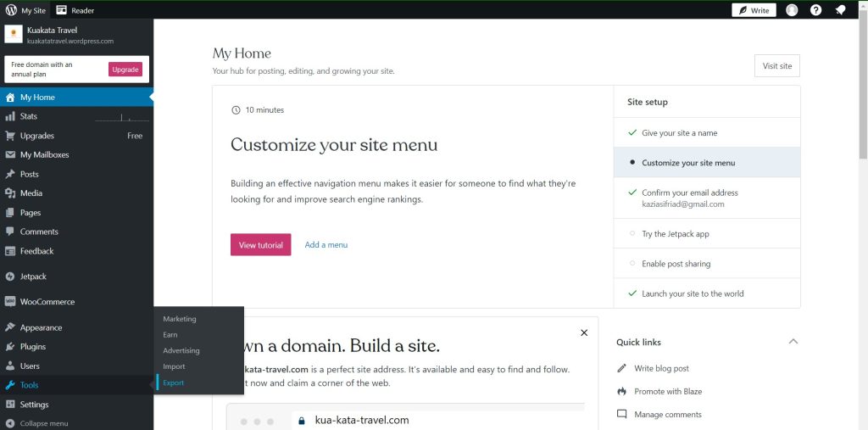Click the Users person icon
The width and height of the screenshot is (868, 430).
10,366
